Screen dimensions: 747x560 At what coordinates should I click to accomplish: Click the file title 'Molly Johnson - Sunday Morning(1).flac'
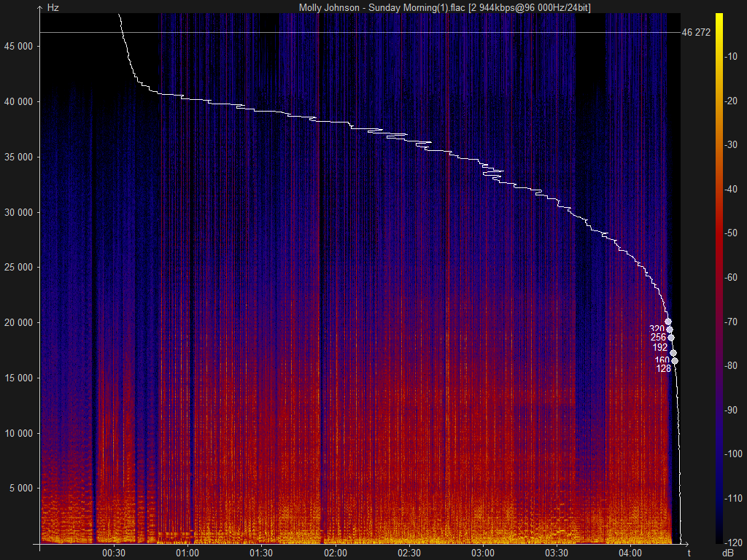click(382, 7)
